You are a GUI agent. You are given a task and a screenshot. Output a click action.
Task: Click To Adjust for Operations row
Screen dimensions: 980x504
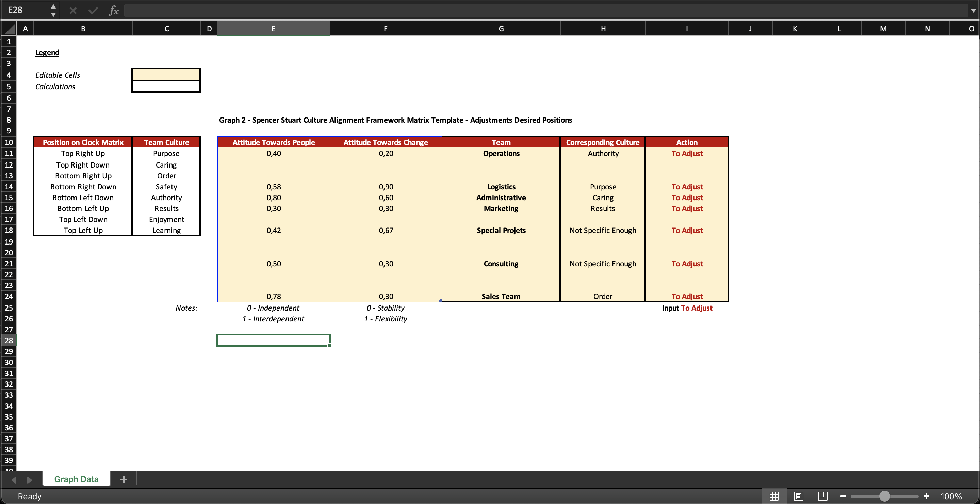pos(687,153)
